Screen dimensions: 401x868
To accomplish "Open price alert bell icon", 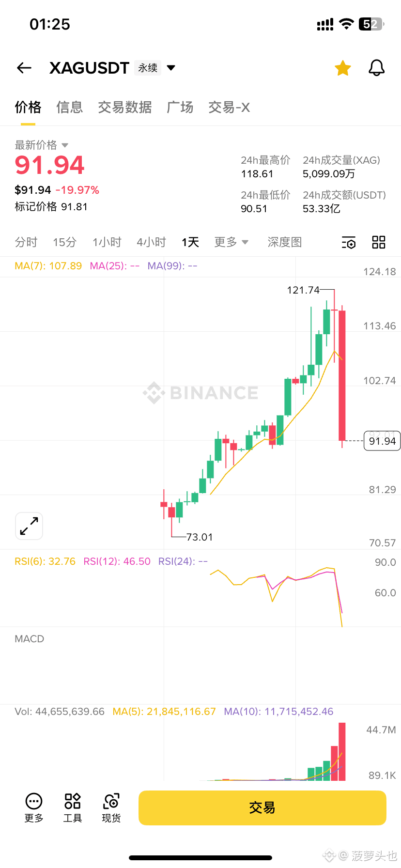I will [376, 68].
